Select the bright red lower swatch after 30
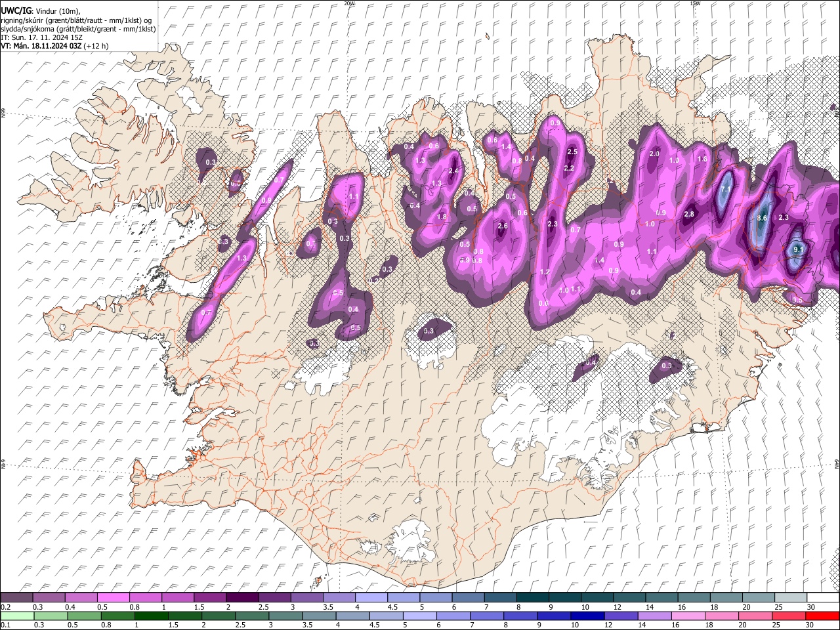 pos(822,616)
